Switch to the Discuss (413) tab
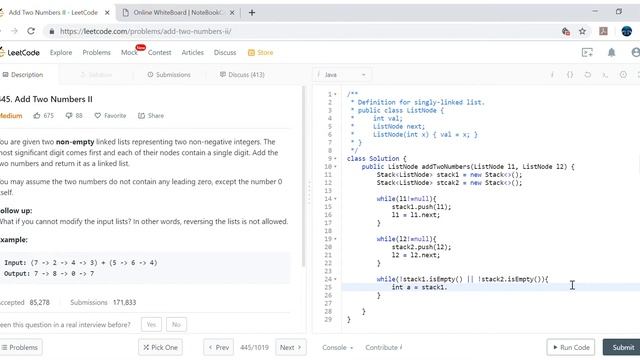Viewport: 640px width, 360px height. click(x=242, y=75)
